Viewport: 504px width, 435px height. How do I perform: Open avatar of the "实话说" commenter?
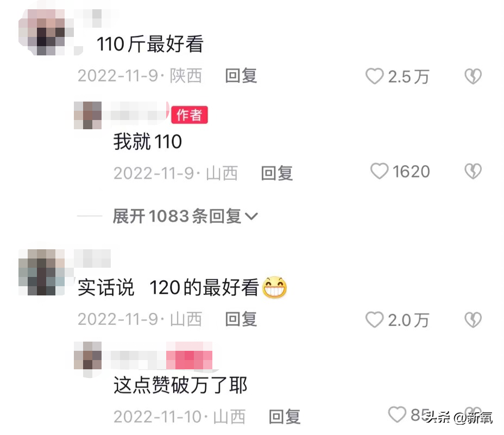(42, 272)
